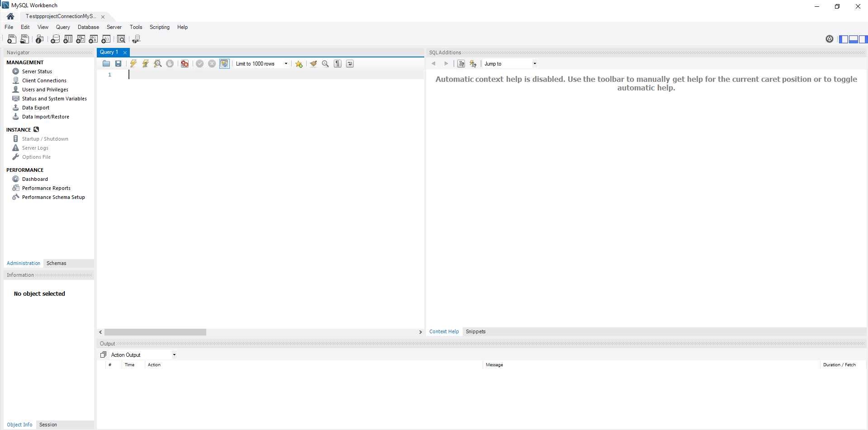Screen dimensions: 868x430
Task: Stop query execution hand icon
Action: coord(170,64)
